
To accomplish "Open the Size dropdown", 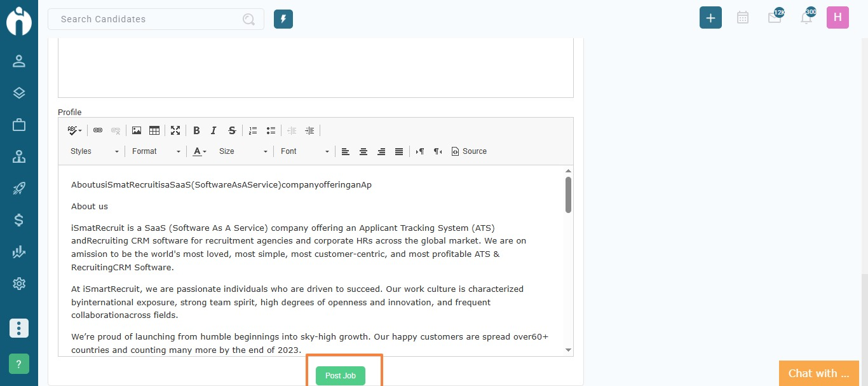I will (243, 151).
